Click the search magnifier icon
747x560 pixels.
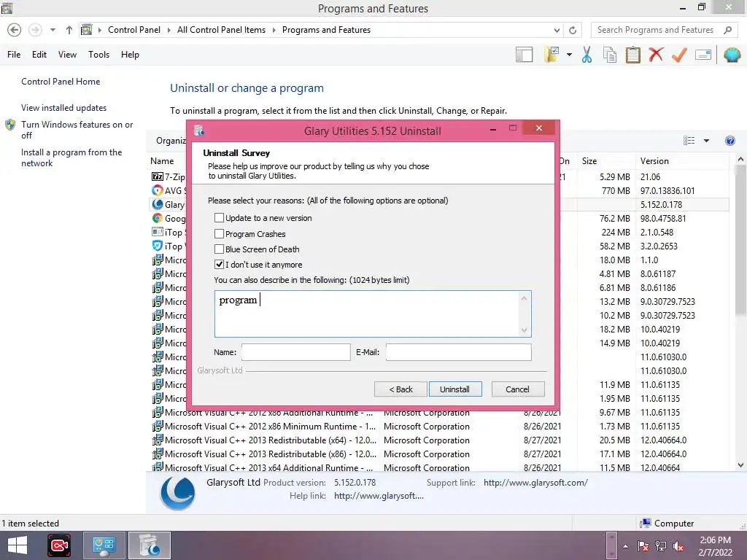(727, 30)
